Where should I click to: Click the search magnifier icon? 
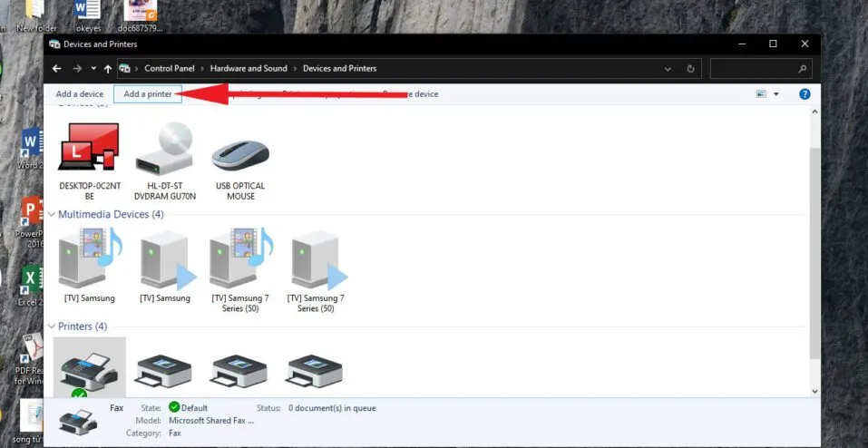[802, 69]
